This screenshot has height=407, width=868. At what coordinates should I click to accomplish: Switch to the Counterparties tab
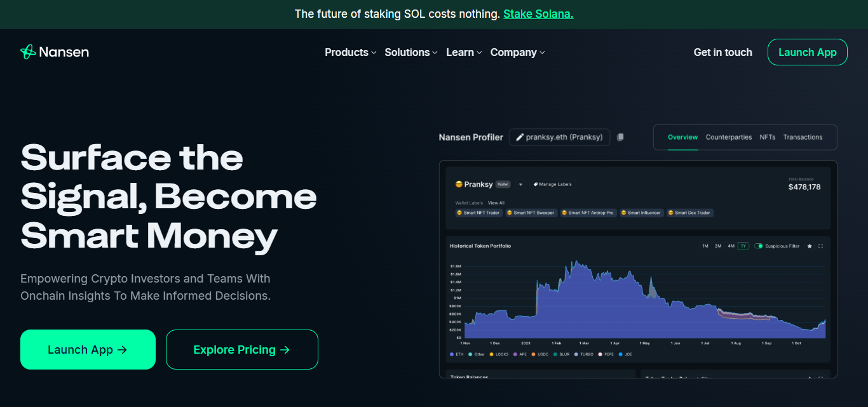coord(728,137)
